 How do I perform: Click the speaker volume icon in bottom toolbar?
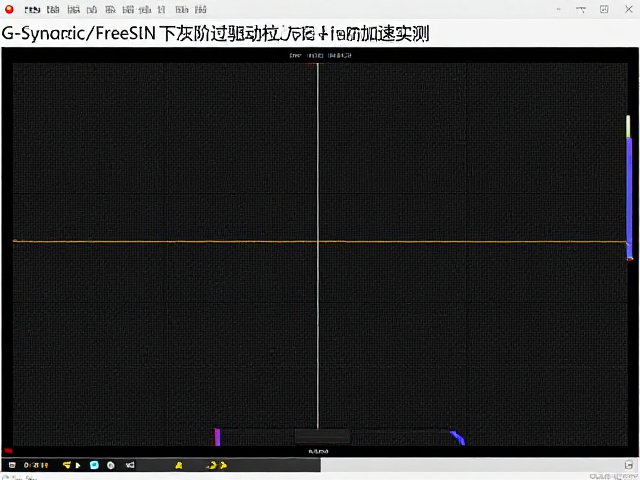130,465
